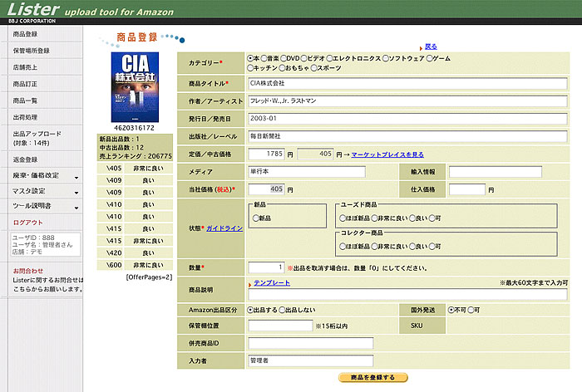Image resolution: width=582 pixels, height=392 pixels.
Task: Select the 本 category radio button
Action: pyautogui.click(x=250, y=58)
